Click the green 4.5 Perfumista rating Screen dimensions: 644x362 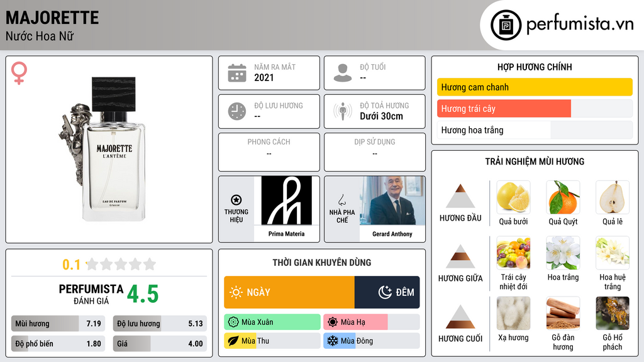[143, 294]
